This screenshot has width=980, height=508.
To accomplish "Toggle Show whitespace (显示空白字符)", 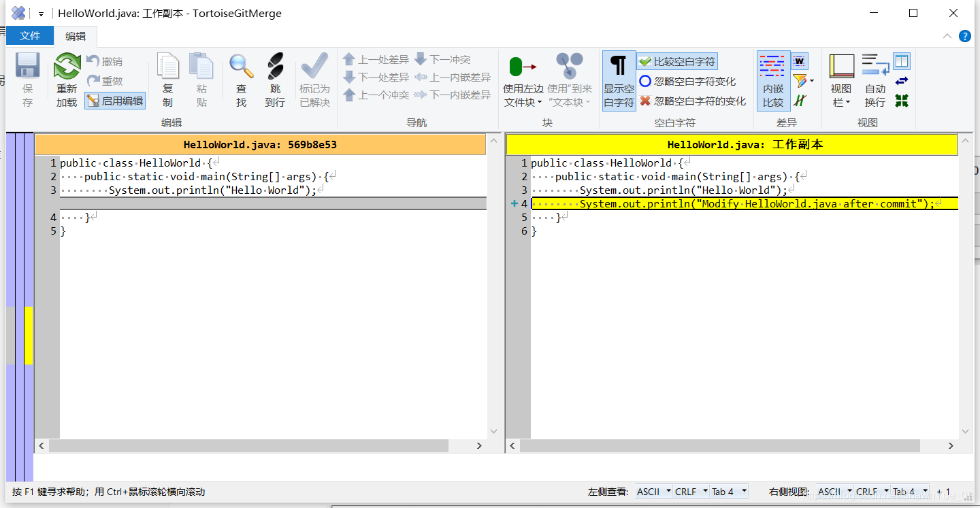I will (x=619, y=80).
